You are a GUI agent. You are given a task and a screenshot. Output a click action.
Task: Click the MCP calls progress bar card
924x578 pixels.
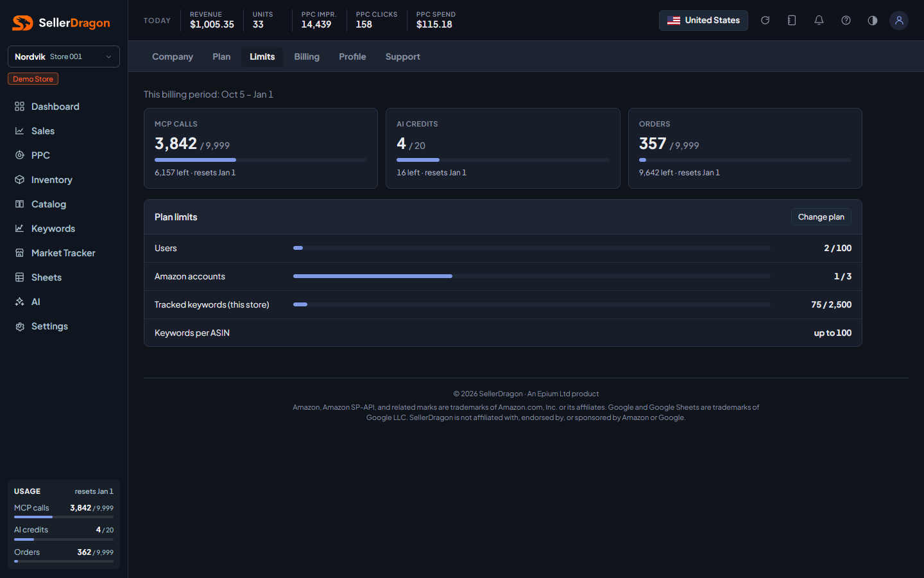pos(261,148)
